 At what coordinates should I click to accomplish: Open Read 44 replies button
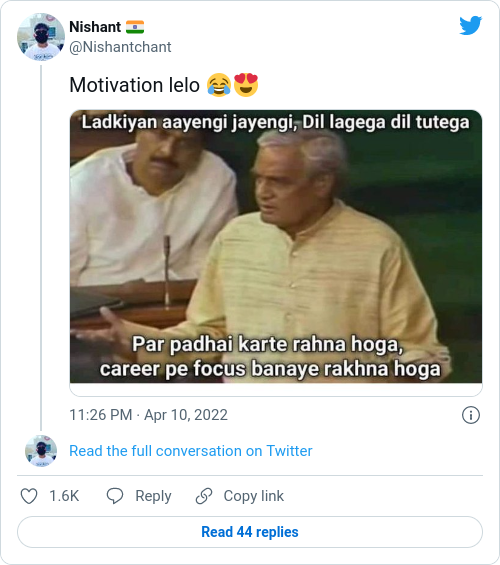pyautogui.click(x=250, y=532)
